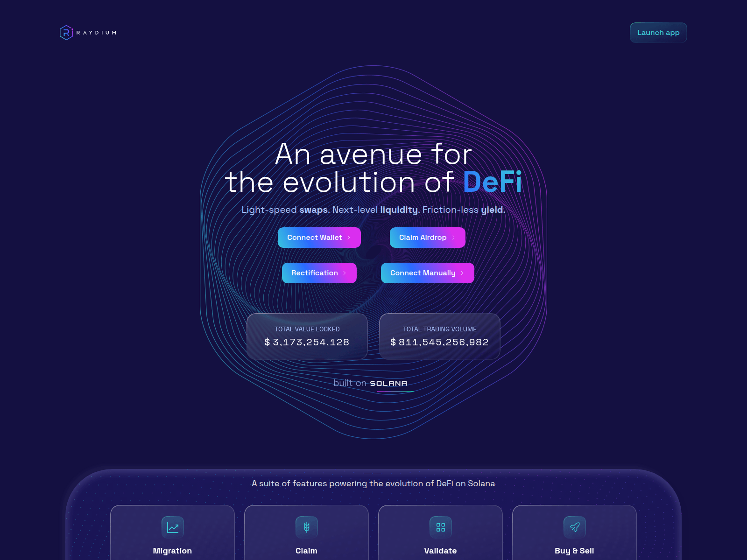The height and width of the screenshot is (560, 747).
Task: Click the Total Value Locked stats card
Action: (x=307, y=336)
